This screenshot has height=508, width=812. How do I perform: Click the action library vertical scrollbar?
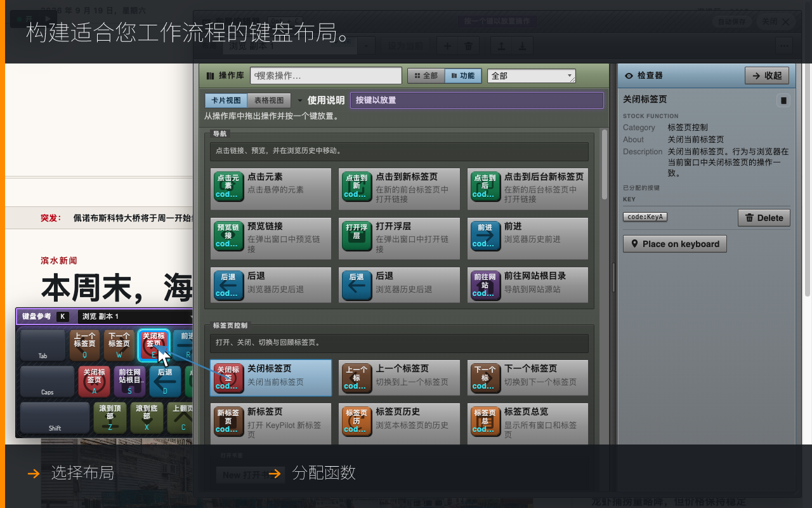(605, 165)
